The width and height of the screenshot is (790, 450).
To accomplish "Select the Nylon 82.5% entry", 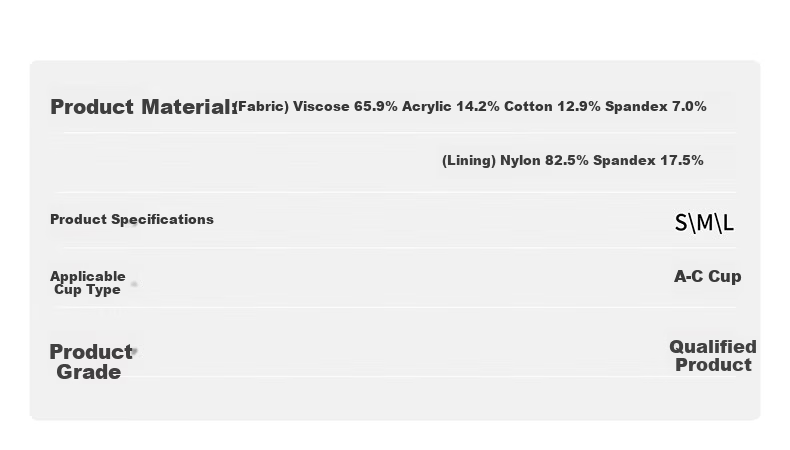I will pyautogui.click(x=544, y=160).
